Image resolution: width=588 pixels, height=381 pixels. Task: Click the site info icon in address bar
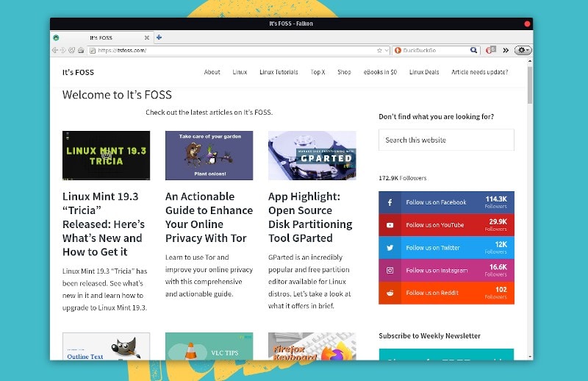tap(93, 50)
